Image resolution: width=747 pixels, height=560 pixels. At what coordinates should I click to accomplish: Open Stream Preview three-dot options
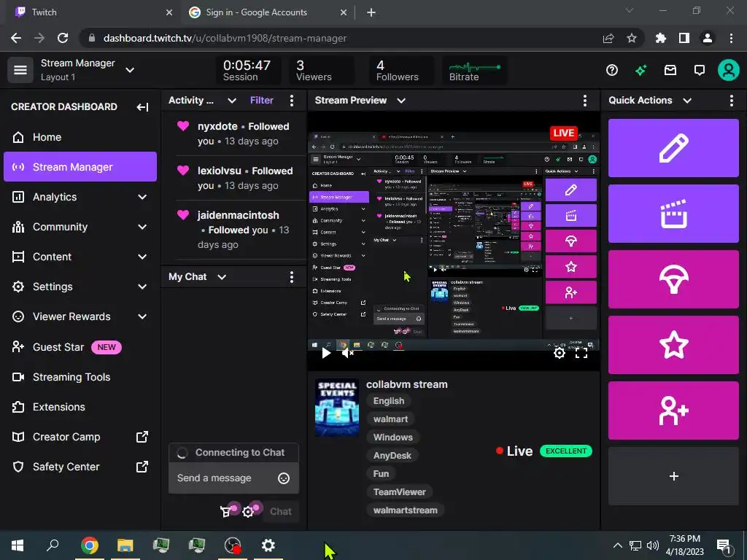584,101
